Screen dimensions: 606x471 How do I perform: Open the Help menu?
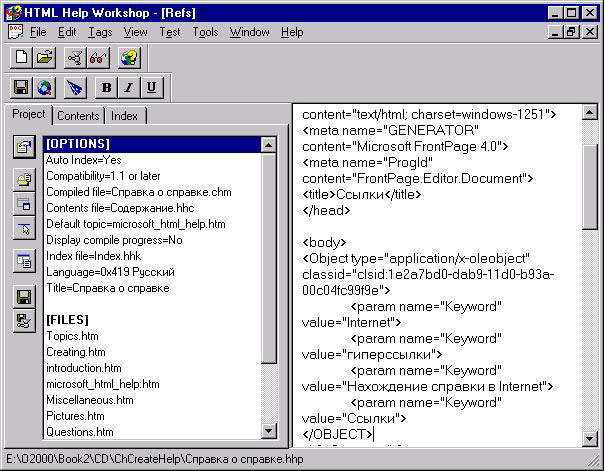click(292, 32)
